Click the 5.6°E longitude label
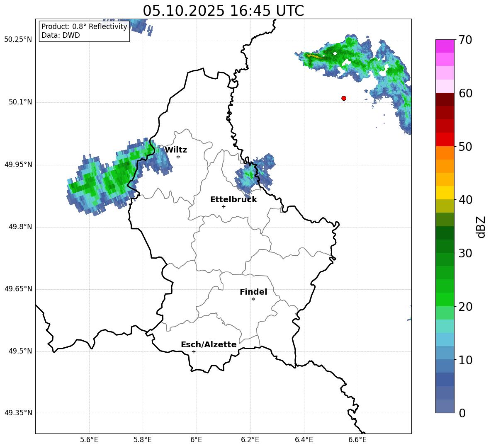This screenshot has height=448, width=491. (x=89, y=440)
